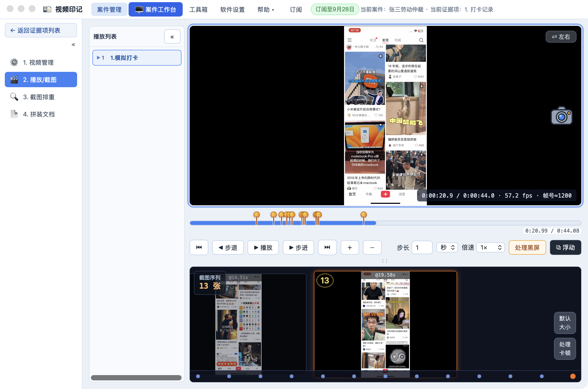Click the video progress bar
This screenshot has height=389, width=588.
coord(385,223)
